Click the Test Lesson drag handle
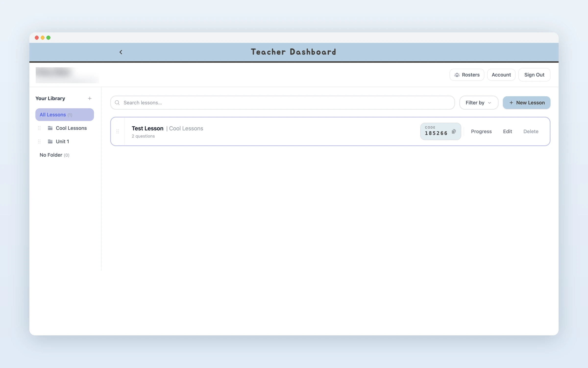The image size is (588, 368). point(118,131)
